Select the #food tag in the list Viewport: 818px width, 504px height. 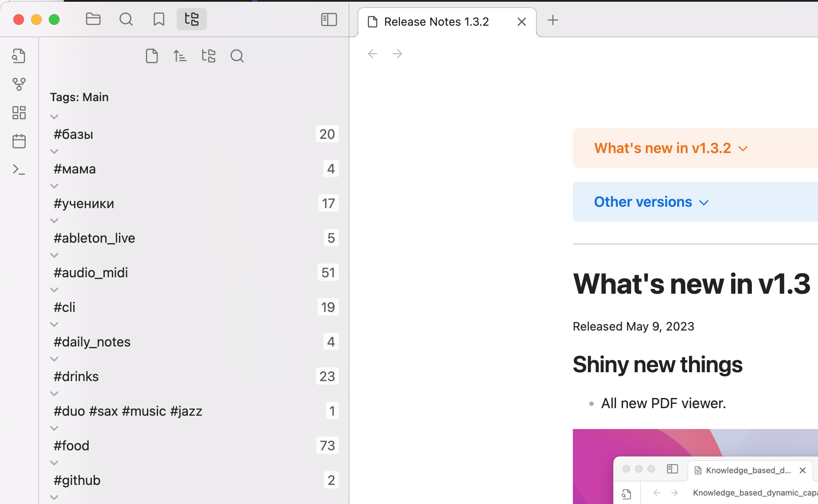tap(71, 445)
